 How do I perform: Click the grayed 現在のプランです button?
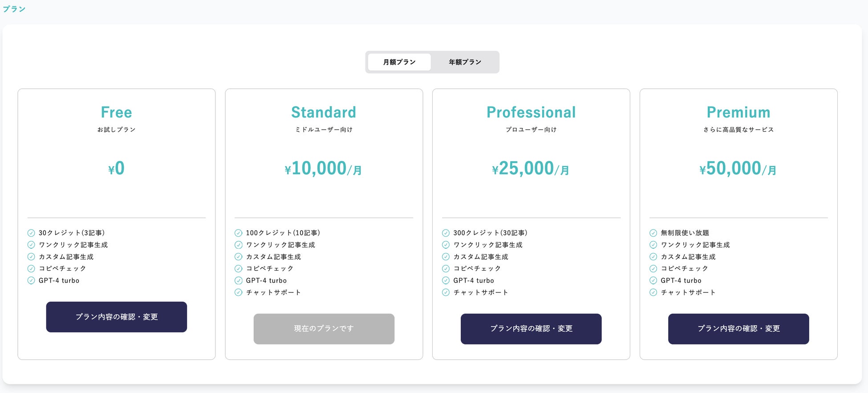[324, 329]
